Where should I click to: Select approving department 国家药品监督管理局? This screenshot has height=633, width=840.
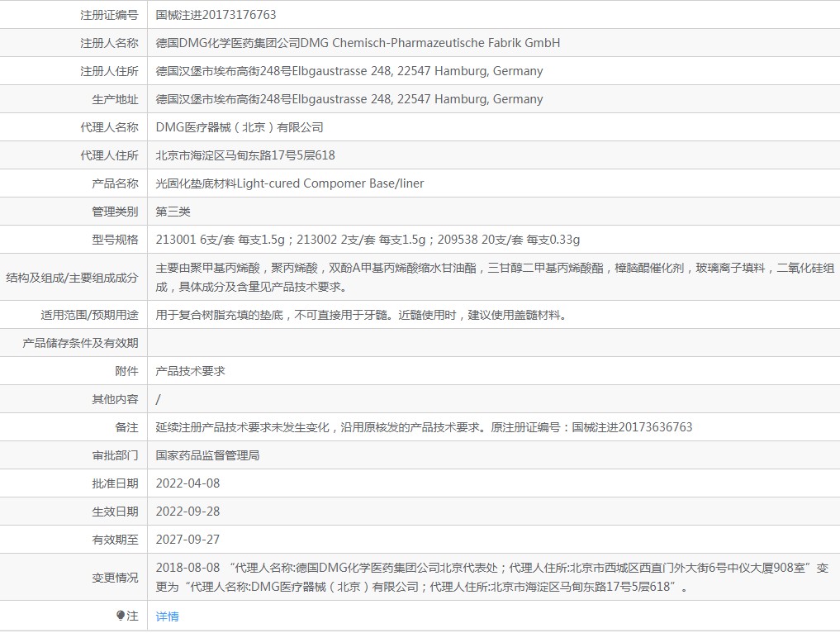[208, 455]
